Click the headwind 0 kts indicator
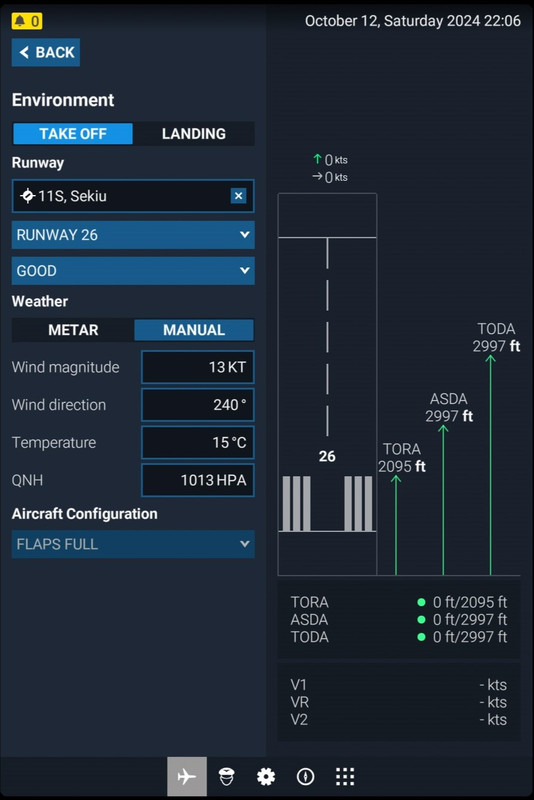 pos(330,160)
